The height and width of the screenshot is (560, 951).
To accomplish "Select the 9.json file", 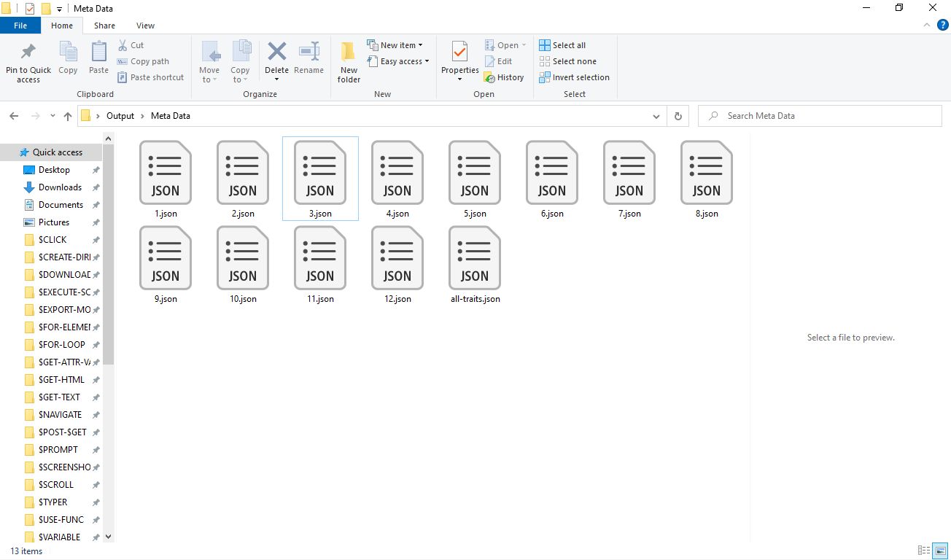I will coord(166,264).
